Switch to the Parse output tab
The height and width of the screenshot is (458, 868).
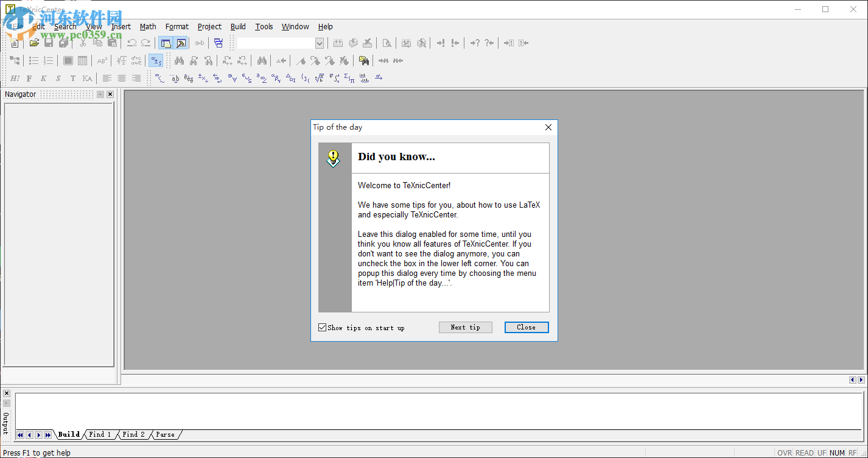tap(165, 434)
